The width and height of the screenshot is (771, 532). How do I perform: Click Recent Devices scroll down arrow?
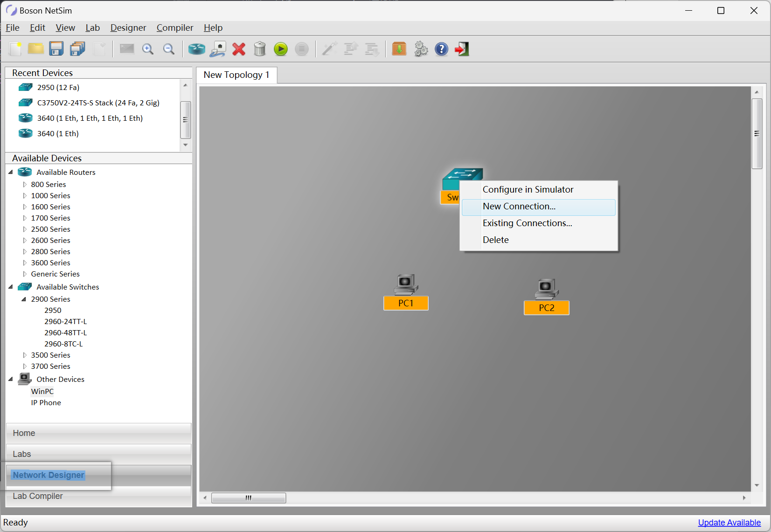click(186, 145)
